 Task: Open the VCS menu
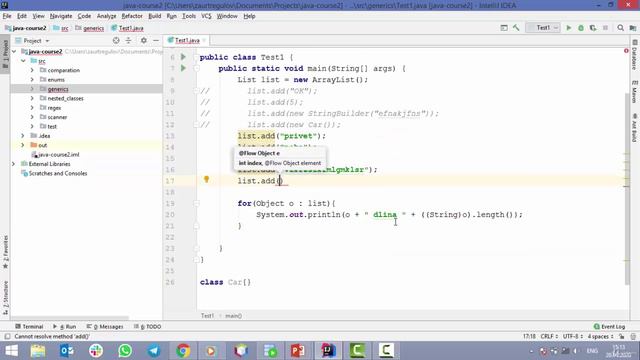(x=206, y=16)
